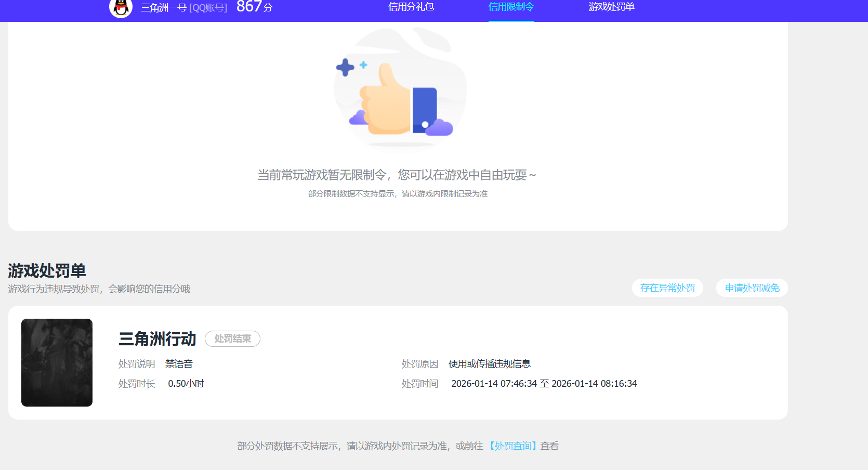Screen dimensions: 868x470
Task: Open the 【处罚查询】 link
Action: pos(513,446)
